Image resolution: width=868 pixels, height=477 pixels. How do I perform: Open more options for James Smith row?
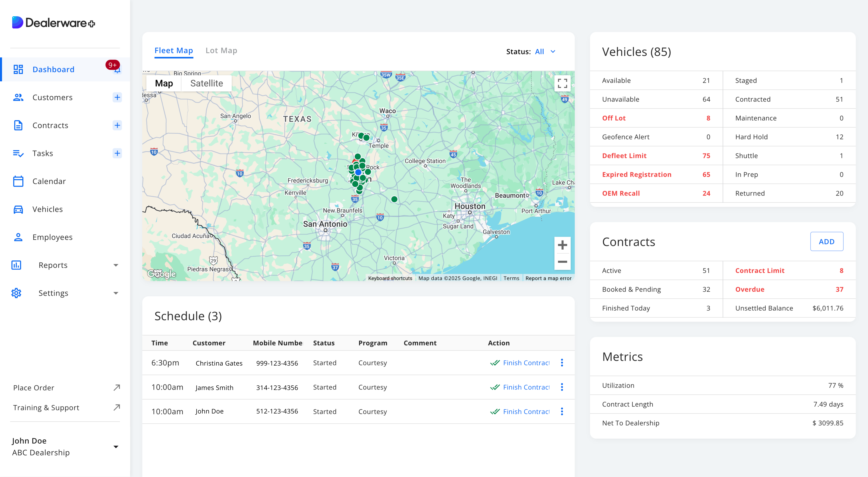[562, 387]
